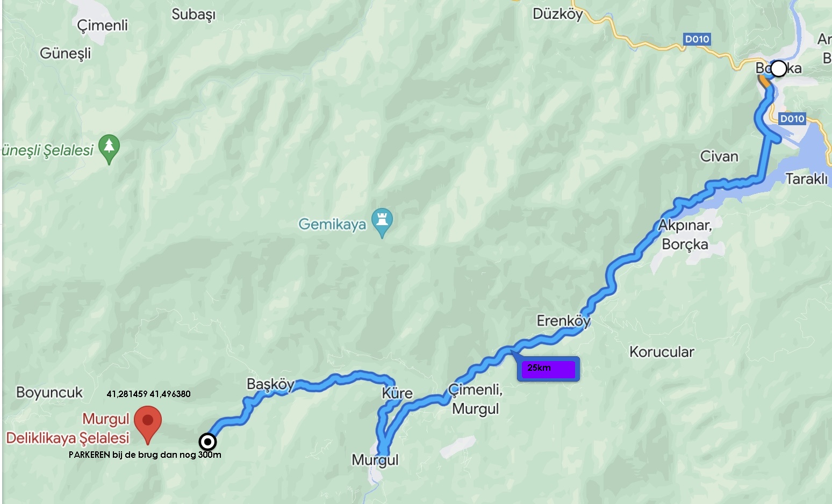The height and width of the screenshot is (504, 832).
Task: Open the Murgul Deliklikaya Şelalesi place label
Action: point(68,428)
